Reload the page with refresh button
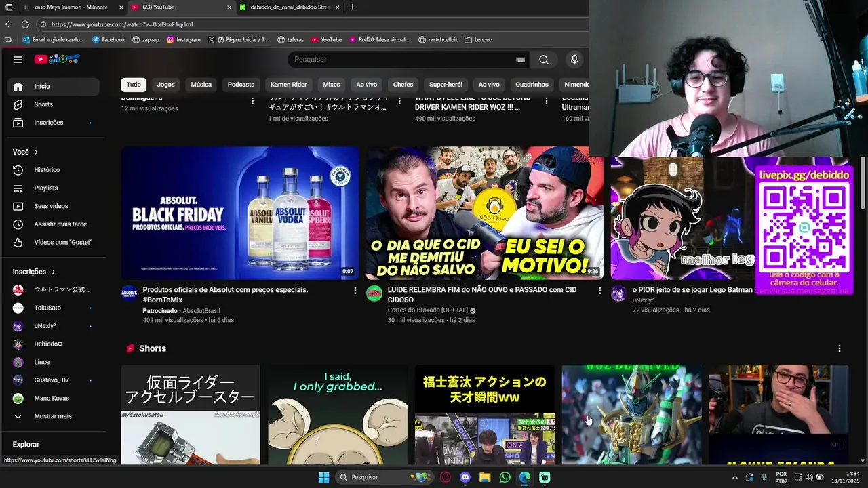 coord(25,24)
